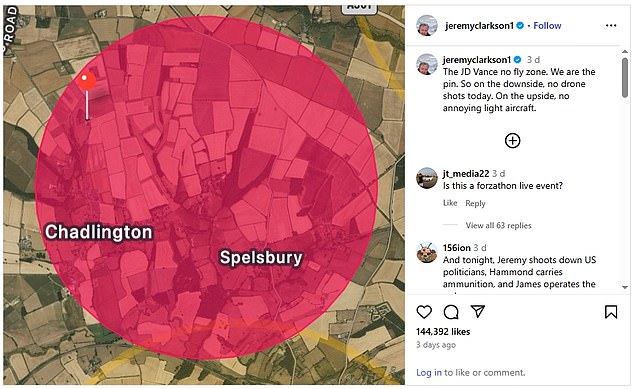Reply to jt_media22's comment
This screenshot has width=634, height=389.
click(475, 203)
